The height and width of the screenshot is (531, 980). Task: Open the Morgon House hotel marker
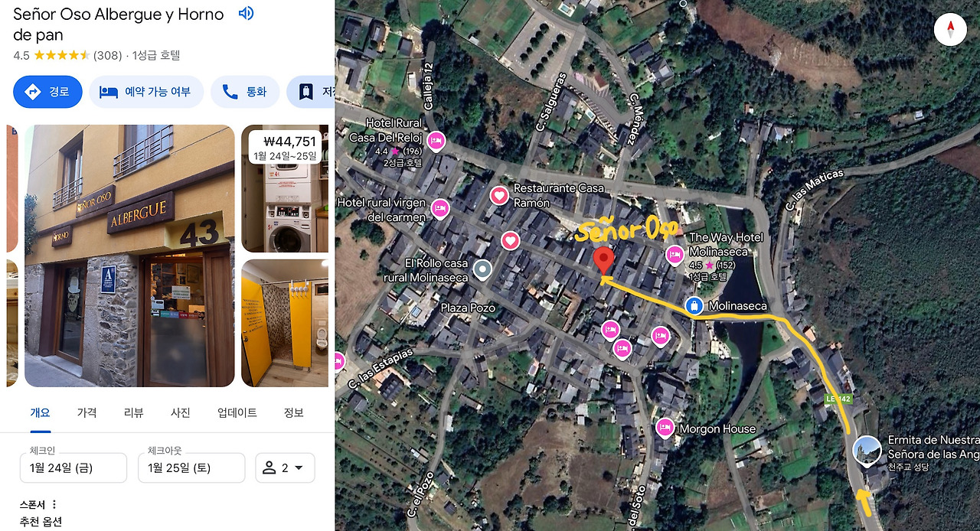click(x=665, y=428)
